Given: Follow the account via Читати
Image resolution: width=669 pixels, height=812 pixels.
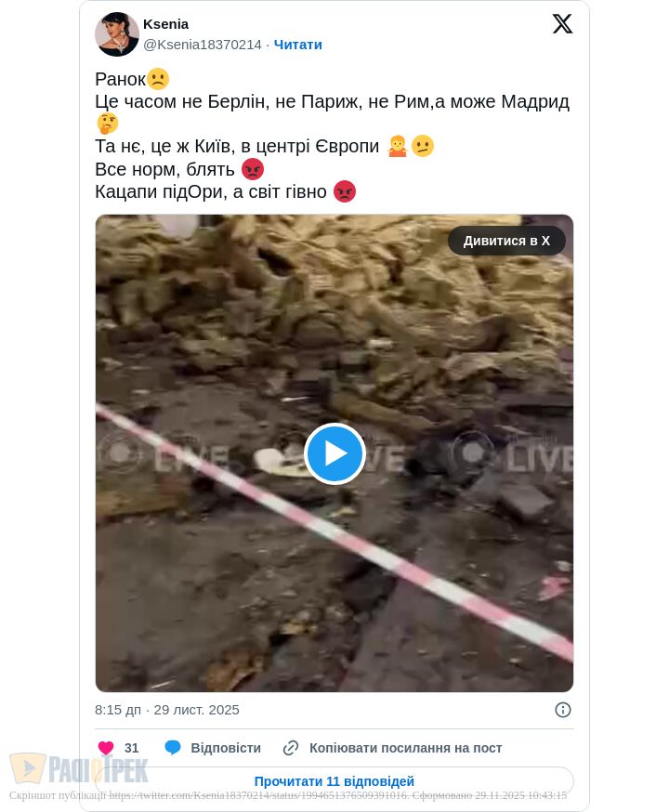Looking at the screenshot, I should (297, 45).
